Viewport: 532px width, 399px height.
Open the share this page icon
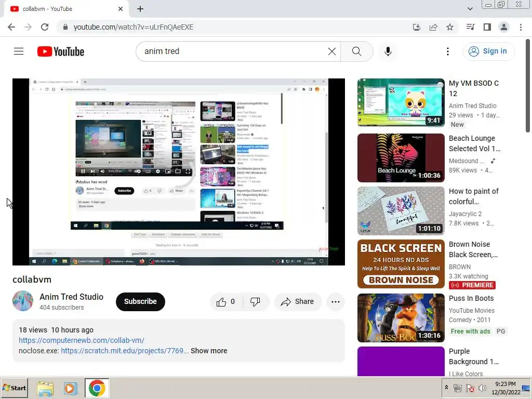point(433,27)
